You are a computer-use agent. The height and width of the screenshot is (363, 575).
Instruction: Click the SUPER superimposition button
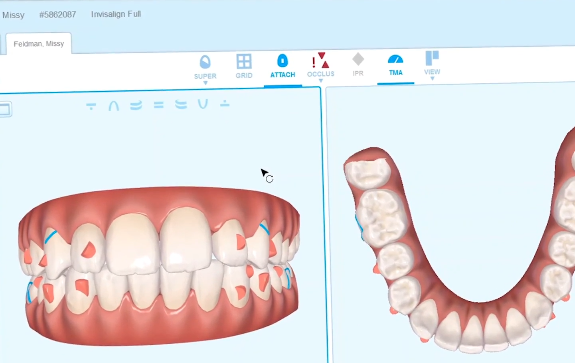(205, 67)
